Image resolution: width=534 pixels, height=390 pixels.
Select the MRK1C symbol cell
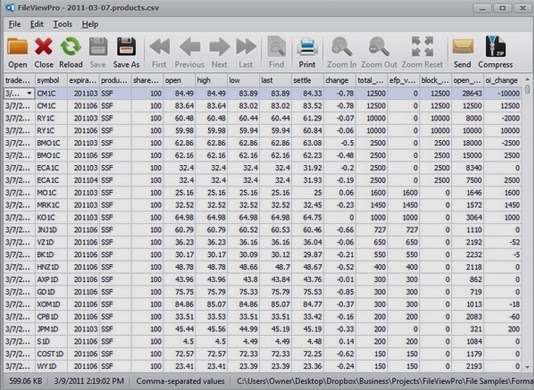[51, 205]
